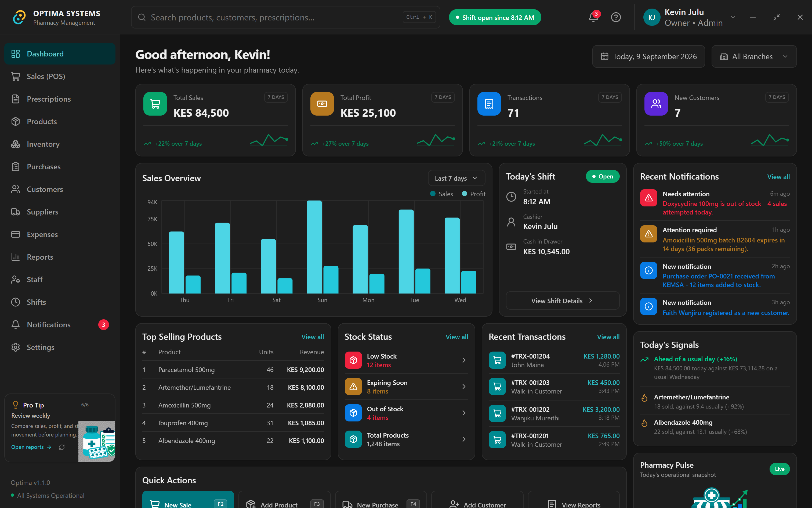Click the calendar icon in the date selector
Image resolution: width=812 pixels, height=508 pixels.
[x=604, y=56]
